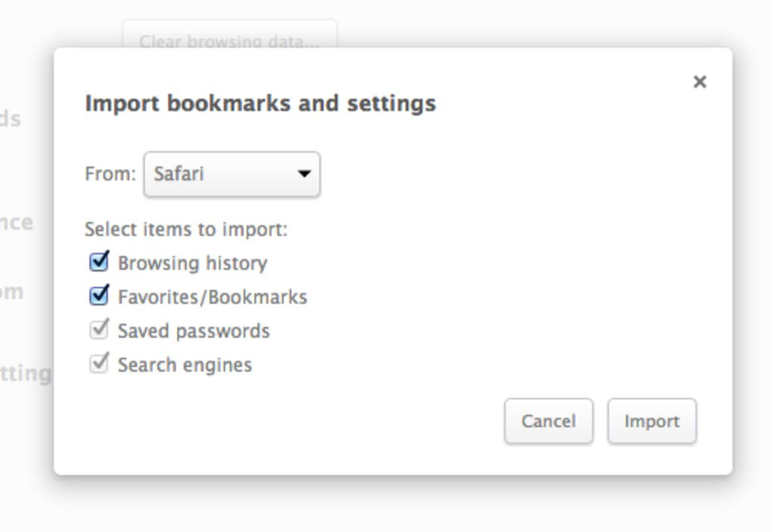Toggle the Search engines checkbox
This screenshot has height=532, width=771.
point(99,364)
